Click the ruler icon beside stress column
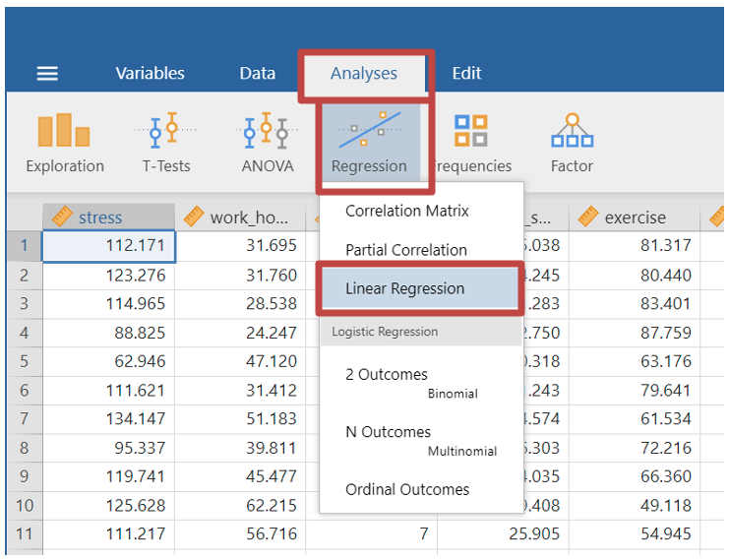 tap(62, 218)
